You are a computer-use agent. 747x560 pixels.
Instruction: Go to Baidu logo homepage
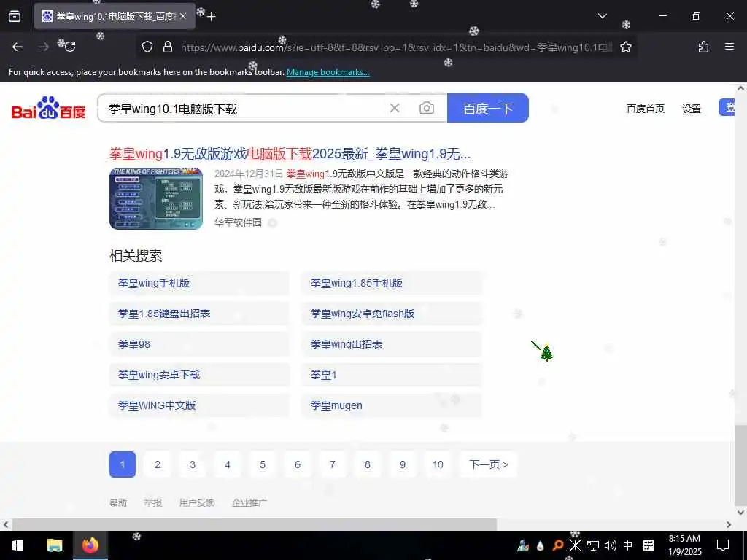(48, 108)
